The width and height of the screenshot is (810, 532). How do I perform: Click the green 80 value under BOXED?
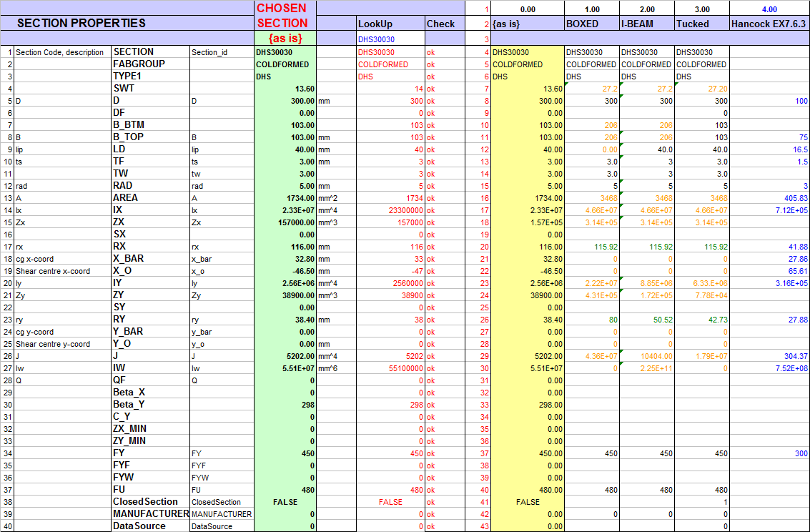tap(592, 320)
